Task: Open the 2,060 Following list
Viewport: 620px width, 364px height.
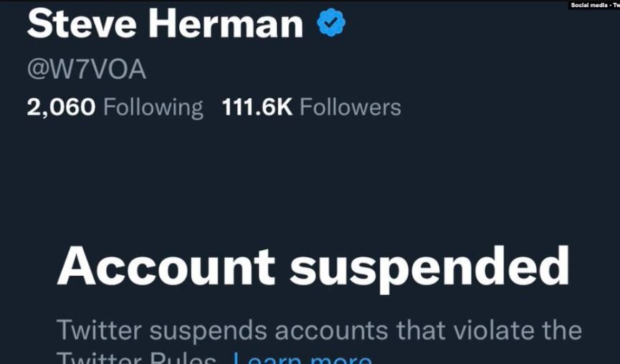Action: [115, 107]
